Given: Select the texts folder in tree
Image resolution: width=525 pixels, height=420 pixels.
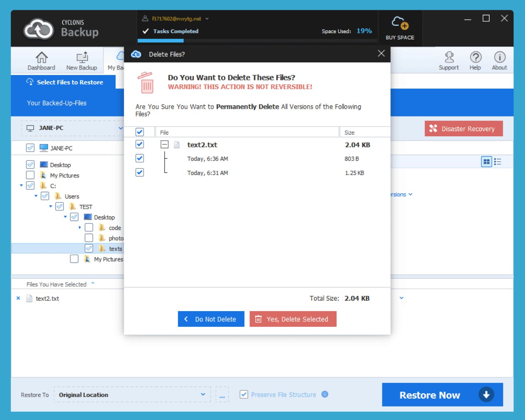Looking at the screenshot, I should pos(115,249).
